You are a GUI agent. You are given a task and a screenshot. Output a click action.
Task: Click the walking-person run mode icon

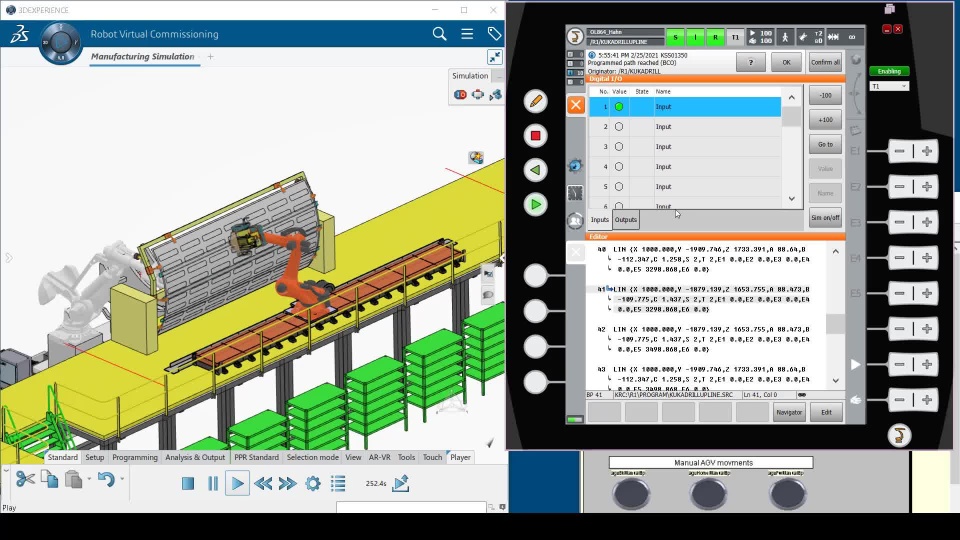[785, 37]
